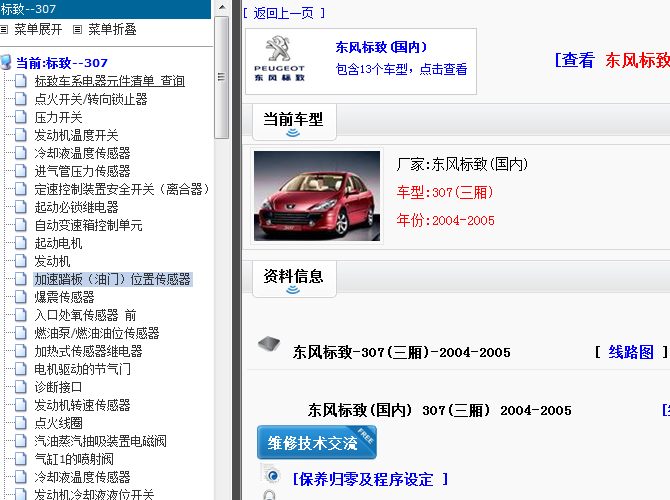Click page icon beside 点火线圈

coord(21,422)
